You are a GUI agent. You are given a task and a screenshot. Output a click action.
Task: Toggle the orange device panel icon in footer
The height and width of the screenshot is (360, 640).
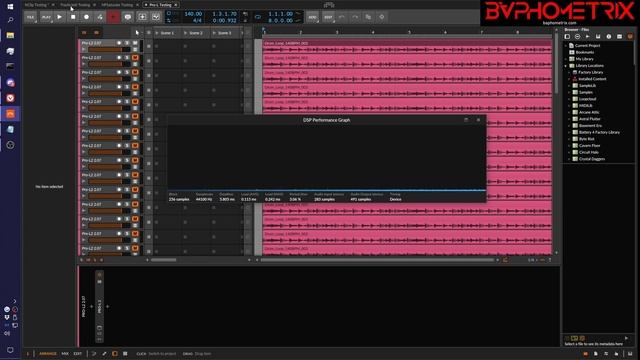tap(115, 354)
